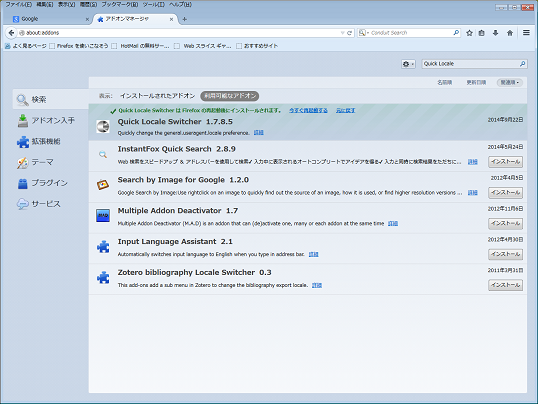
Task: Open Zotero Locale Switcher details link
Action: [x=317, y=286]
